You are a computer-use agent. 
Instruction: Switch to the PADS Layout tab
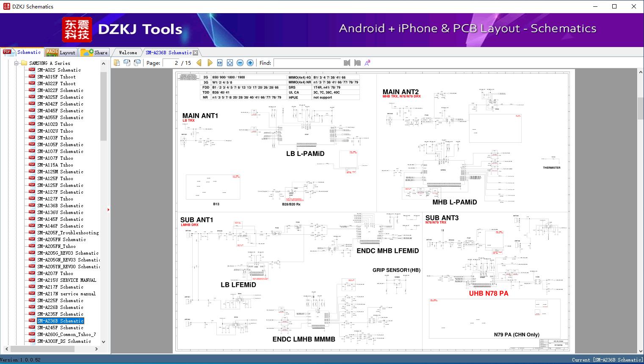(61, 53)
